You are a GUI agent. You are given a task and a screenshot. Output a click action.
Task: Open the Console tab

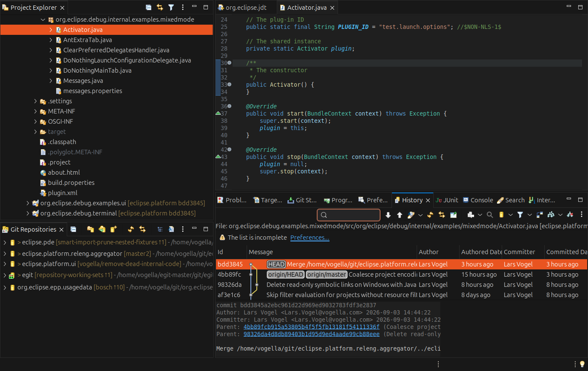[x=478, y=200]
